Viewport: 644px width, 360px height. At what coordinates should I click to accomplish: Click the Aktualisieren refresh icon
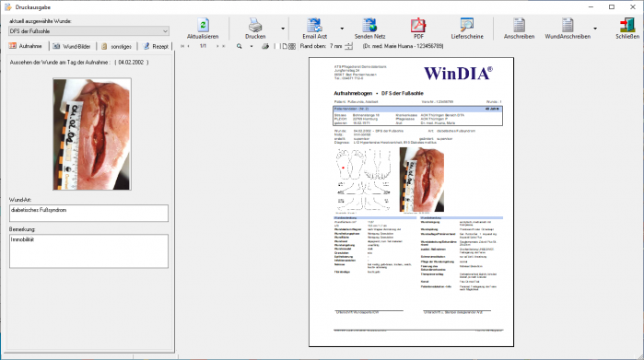tap(203, 25)
